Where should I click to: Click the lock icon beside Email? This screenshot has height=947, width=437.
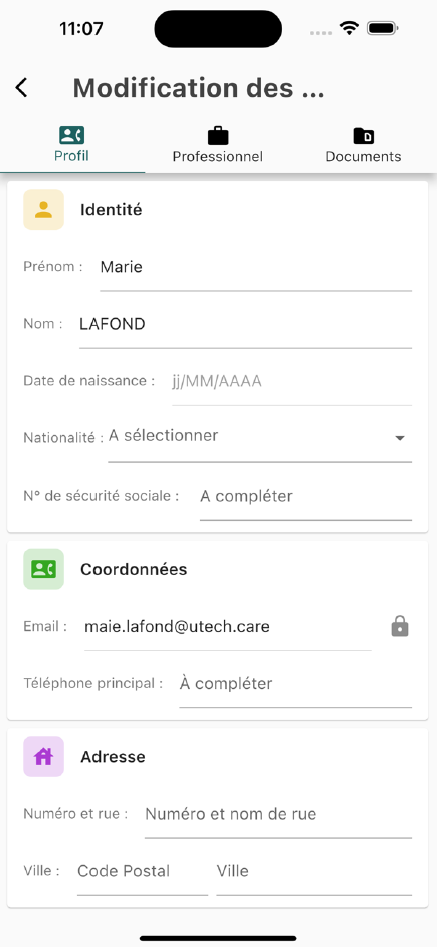click(400, 626)
